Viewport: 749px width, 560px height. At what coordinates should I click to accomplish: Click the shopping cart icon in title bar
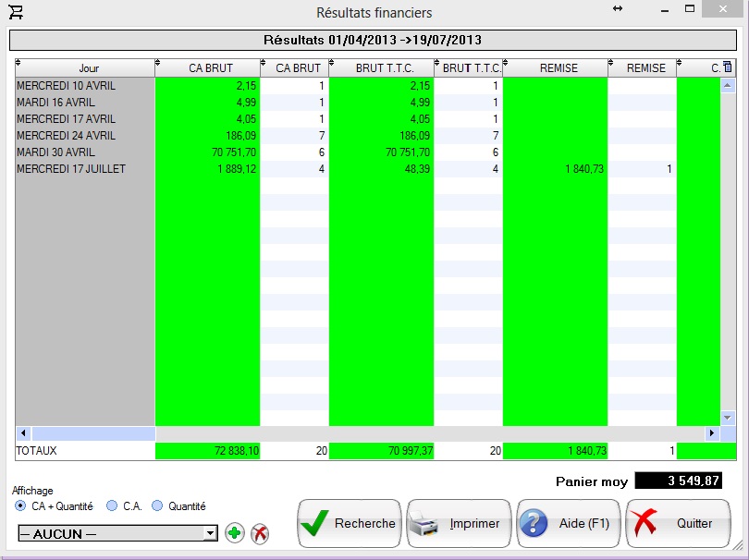click(x=16, y=13)
